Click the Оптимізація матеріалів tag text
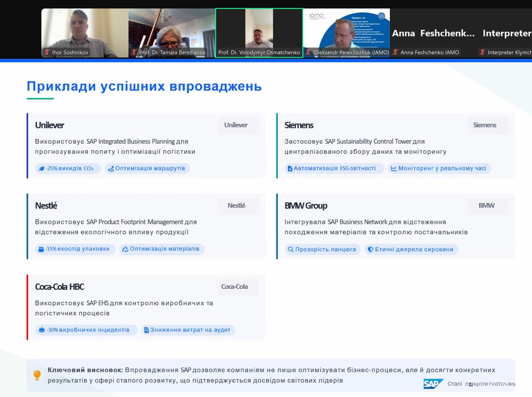The height and width of the screenshot is (397, 532). pos(165,249)
